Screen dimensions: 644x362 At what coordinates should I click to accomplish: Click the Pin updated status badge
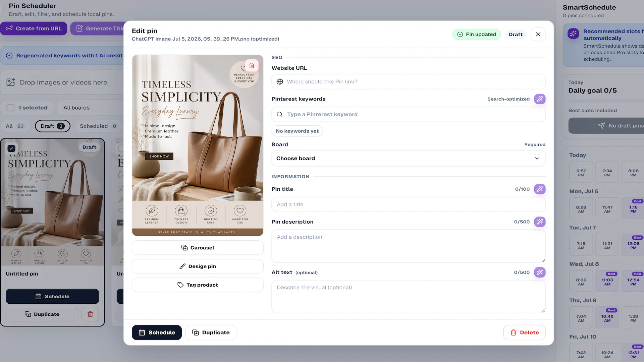476,34
